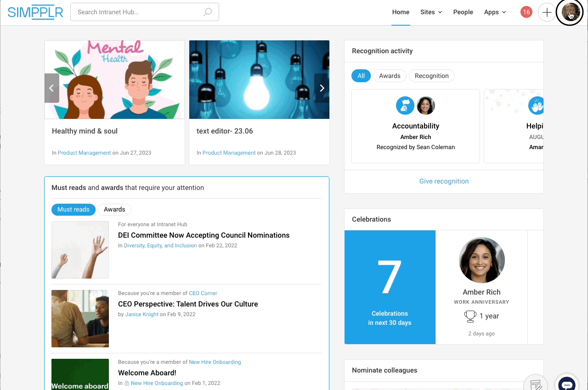Click the light bulbs carousel image
This screenshot has height=390, width=588.
(259, 80)
